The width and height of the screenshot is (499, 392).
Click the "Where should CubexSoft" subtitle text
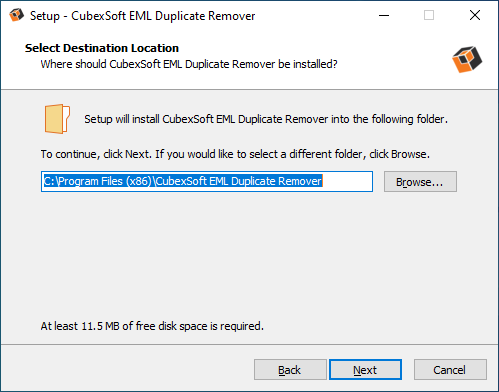pyautogui.click(x=189, y=64)
